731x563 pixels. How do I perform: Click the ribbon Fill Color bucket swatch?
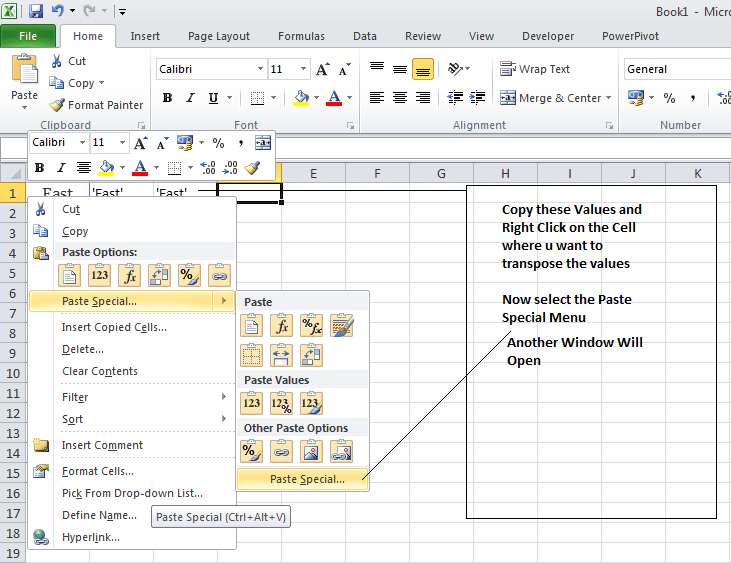click(x=300, y=98)
